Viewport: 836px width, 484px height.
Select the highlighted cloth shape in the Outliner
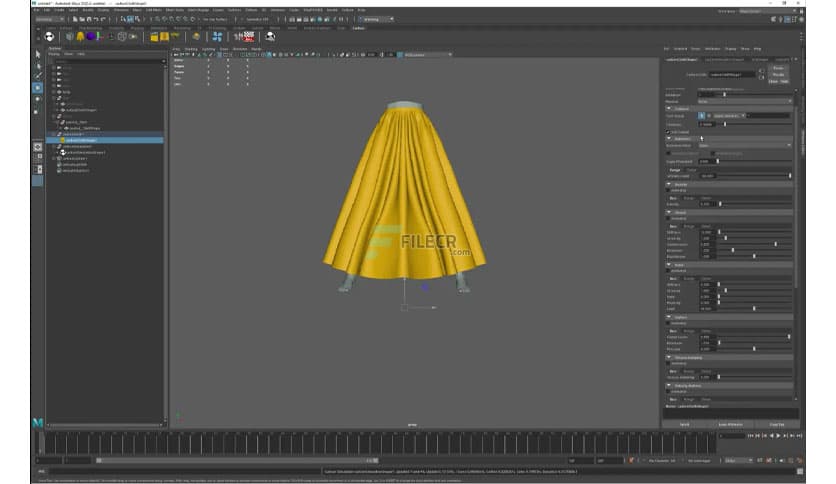[105, 140]
